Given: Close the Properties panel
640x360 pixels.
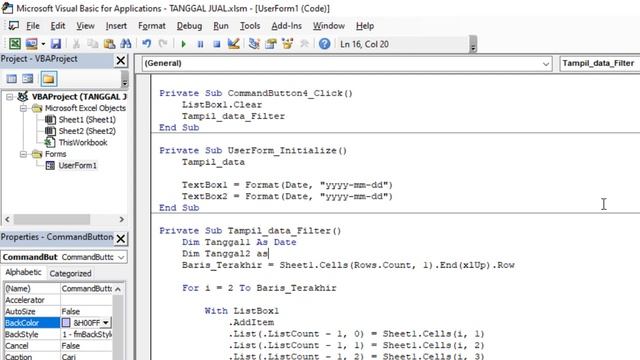Looking at the screenshot, I should pos(121,238).
